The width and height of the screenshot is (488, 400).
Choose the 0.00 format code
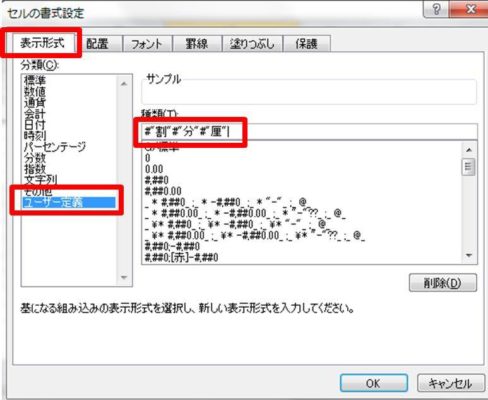[154, 169]
